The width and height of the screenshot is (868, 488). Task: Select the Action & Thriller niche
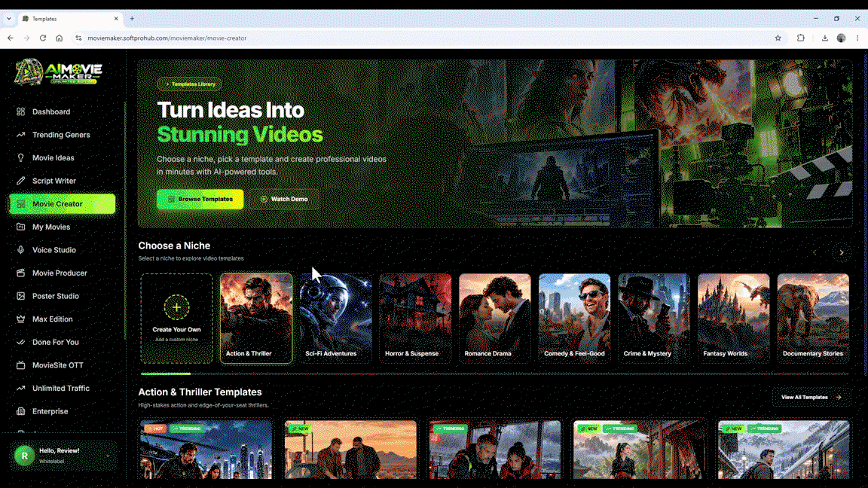point(256,318)
